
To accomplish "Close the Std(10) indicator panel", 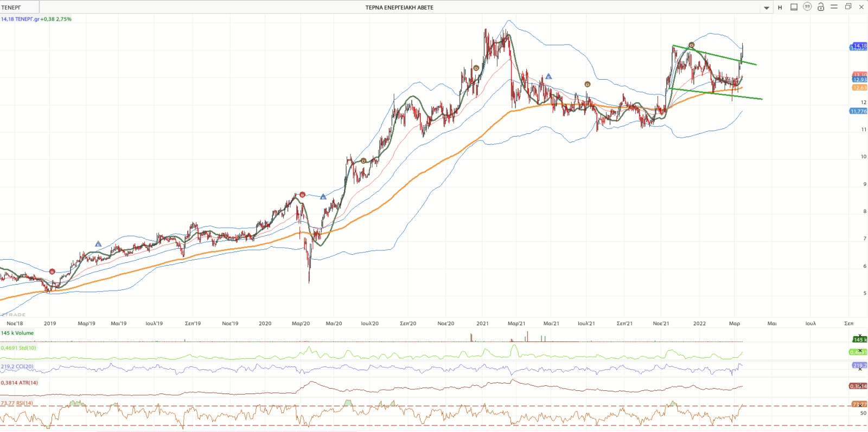I will [860, 351].
